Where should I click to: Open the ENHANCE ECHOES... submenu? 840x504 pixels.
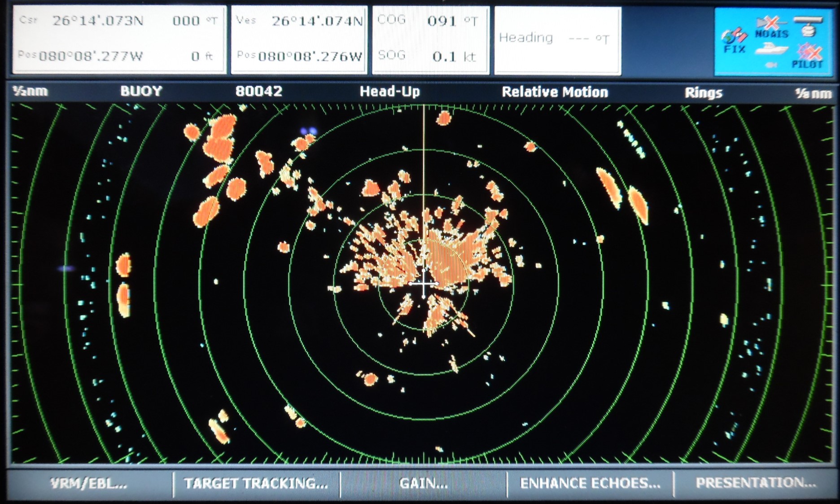coord(590,483)
